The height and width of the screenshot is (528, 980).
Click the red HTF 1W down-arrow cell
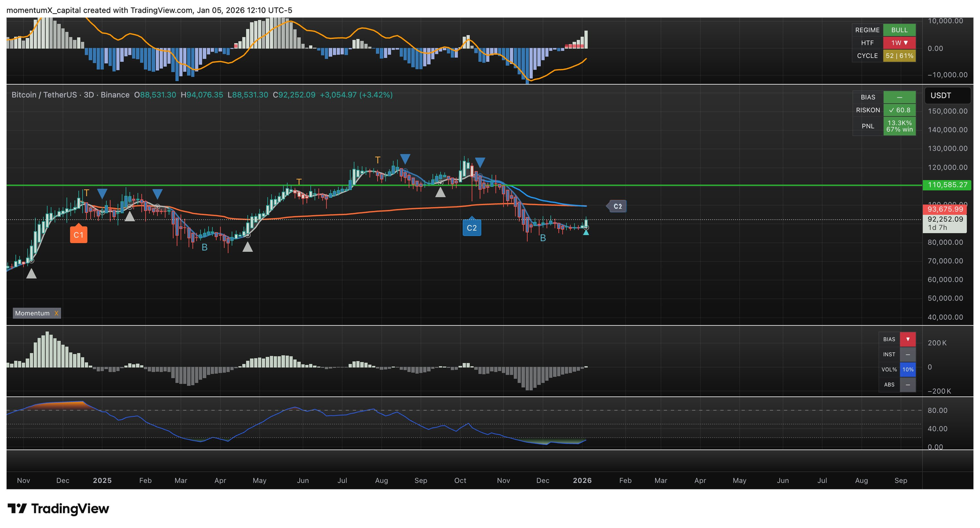[899, 43]
